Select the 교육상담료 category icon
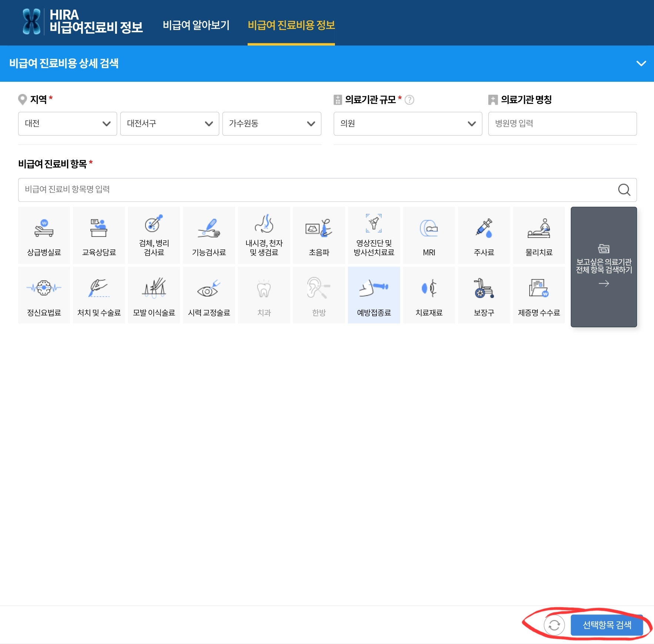Viewport: 654px width, 644px height. click(x=99, y=235)
